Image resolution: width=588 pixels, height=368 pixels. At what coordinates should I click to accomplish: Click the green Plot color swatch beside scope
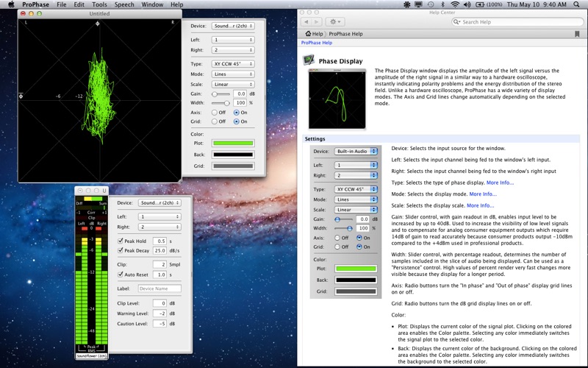tap(232, 144)
